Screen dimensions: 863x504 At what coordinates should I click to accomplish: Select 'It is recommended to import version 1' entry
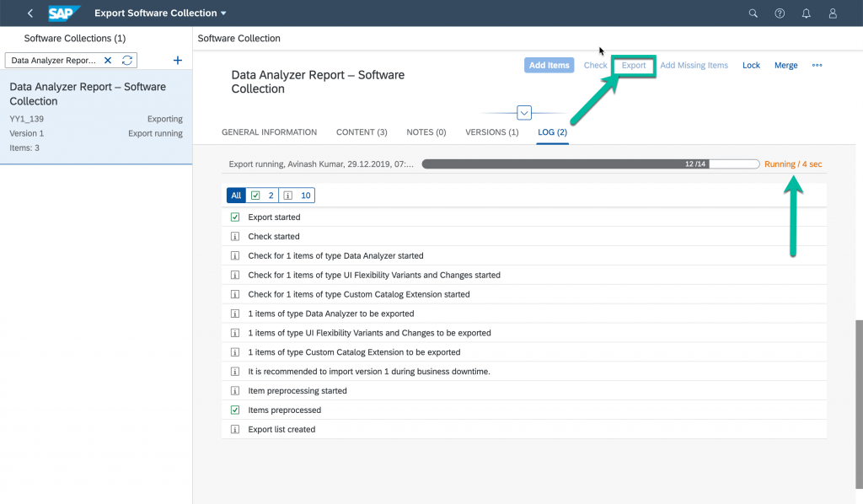(x=369, y=372)
